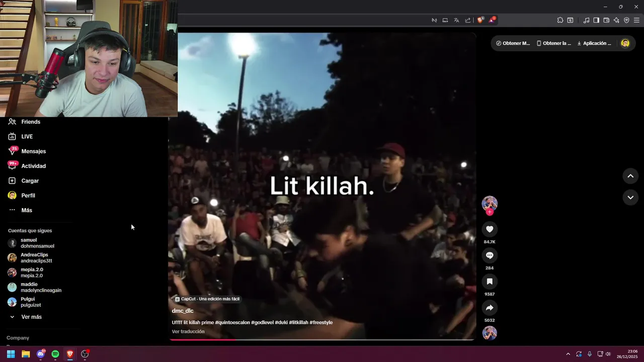The height and width of the screenshot is (362, 644).
Task: Seek using the red video progress bar
Action: click(322, 340)
